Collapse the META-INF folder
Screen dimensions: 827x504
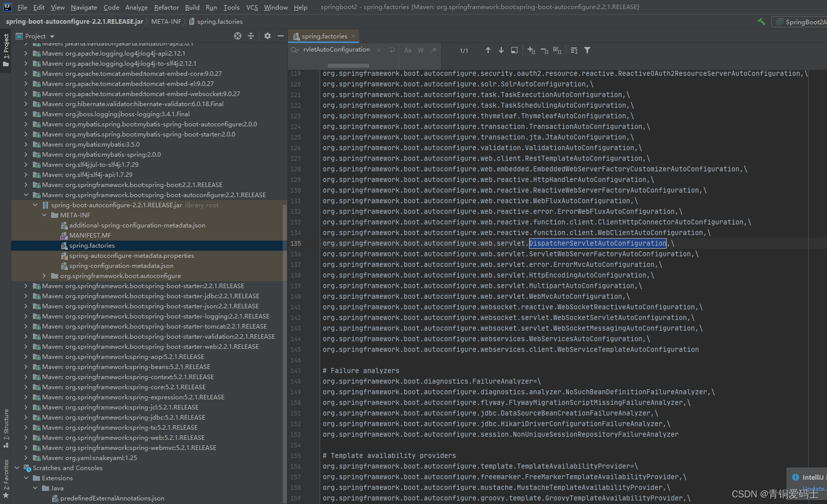coord(44,215)
